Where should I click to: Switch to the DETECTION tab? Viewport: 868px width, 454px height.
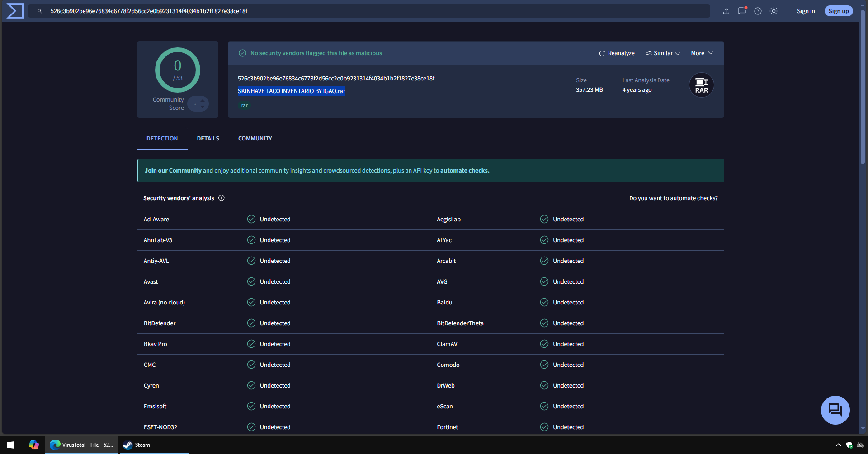tap(162, 138)
